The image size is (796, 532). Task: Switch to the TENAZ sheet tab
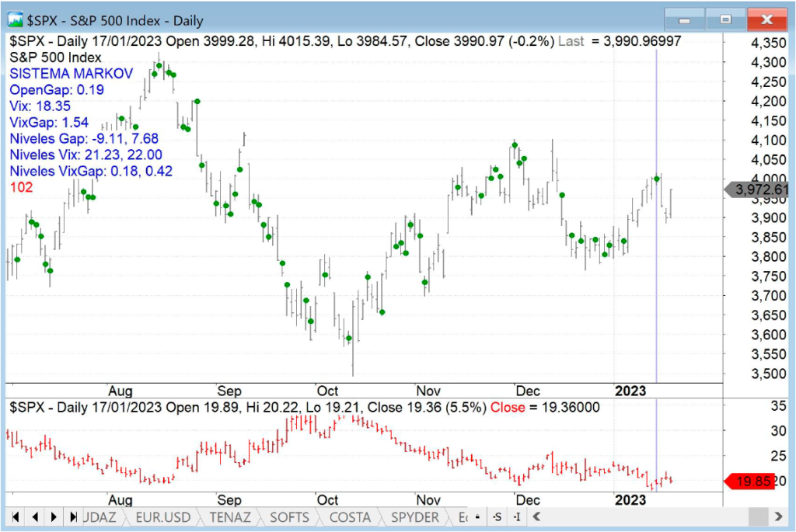[230, 517]
